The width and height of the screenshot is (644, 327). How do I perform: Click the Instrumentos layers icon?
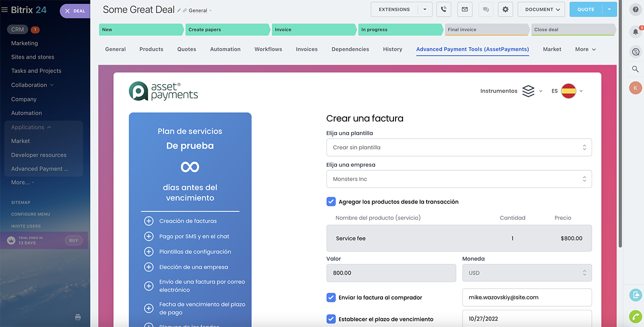[x=528, y=91]
